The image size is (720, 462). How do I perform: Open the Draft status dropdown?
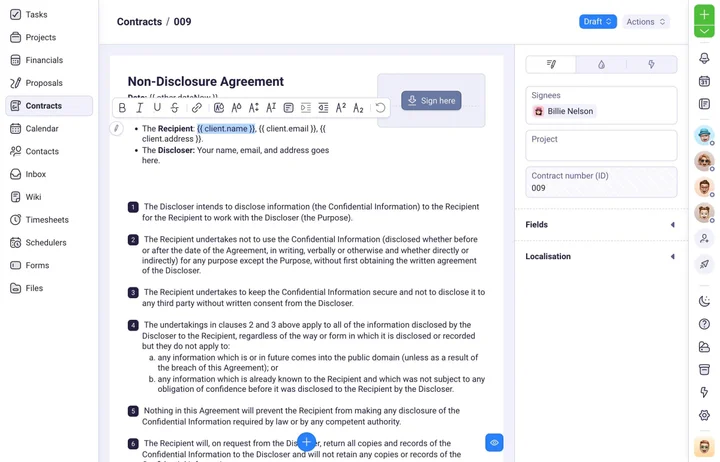coord(597,22)
